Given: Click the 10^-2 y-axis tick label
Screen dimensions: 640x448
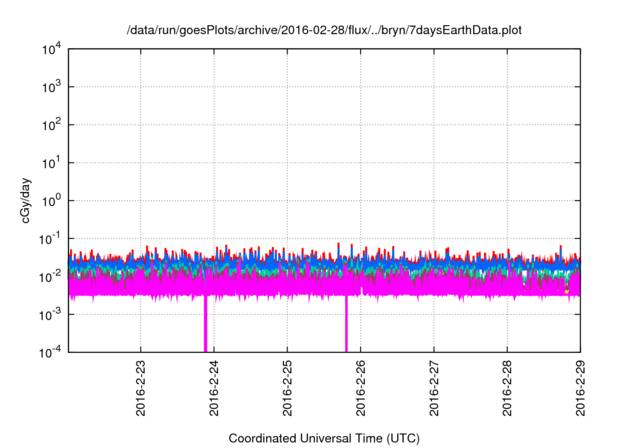Looking at the screenshot, I should [x=50, y=277].
